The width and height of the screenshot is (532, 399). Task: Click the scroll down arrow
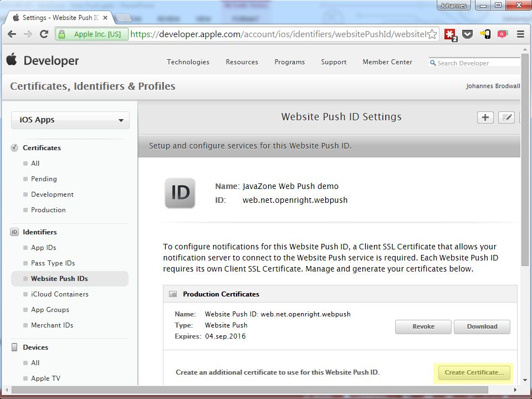click(525, 380)
